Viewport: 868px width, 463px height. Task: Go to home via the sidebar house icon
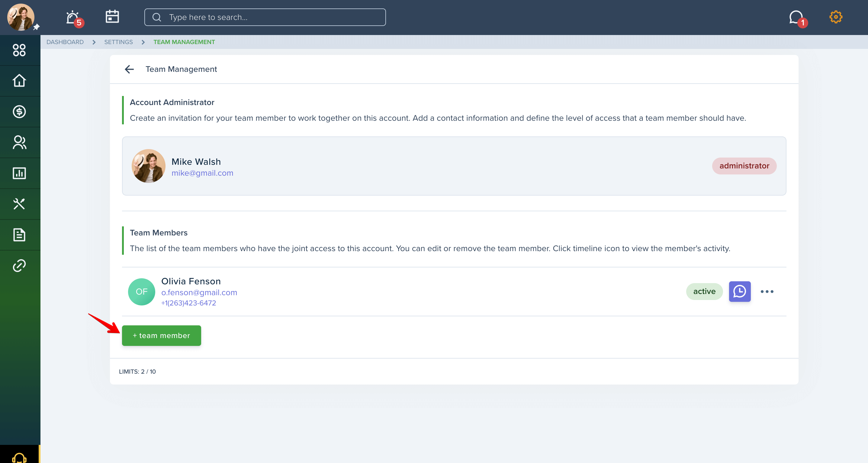(x=19, y=81)
